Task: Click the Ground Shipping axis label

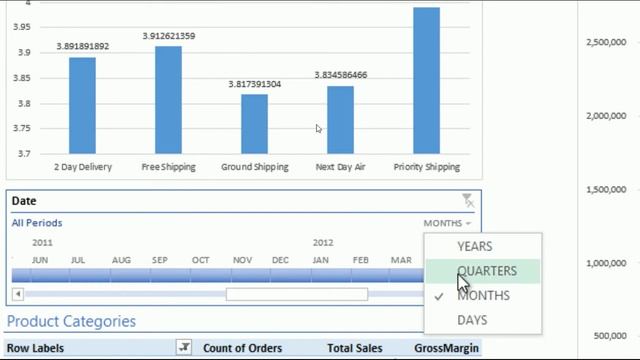Action: coord(255,167)
